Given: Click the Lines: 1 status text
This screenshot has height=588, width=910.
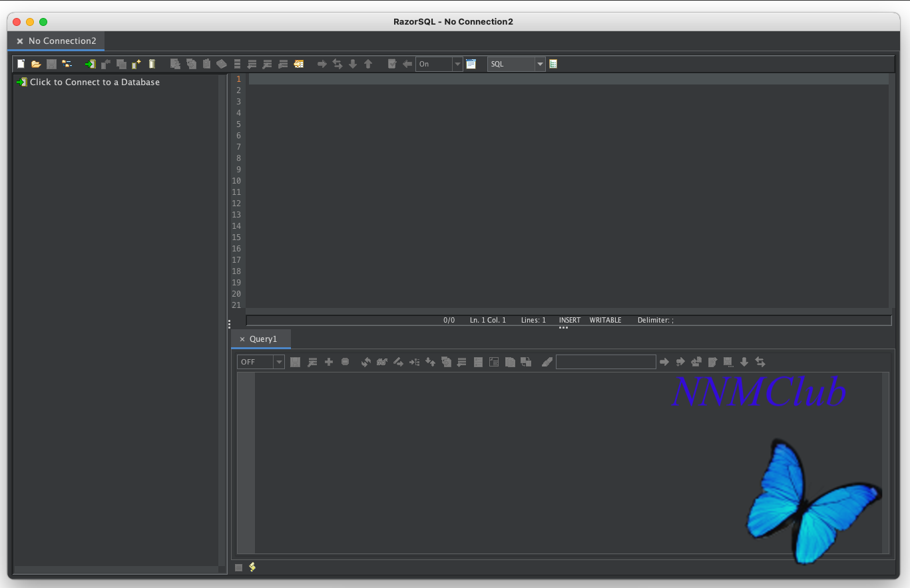Looking at the screenshot, I should click(x=533, y=320).
